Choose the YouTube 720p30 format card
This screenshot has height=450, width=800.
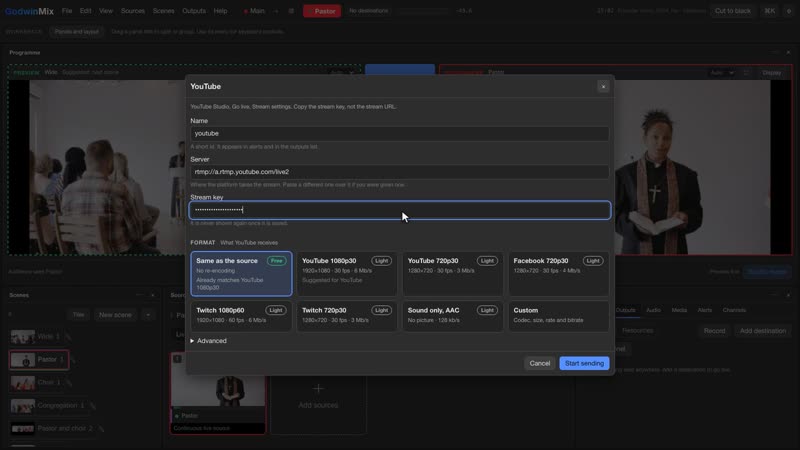453,273
